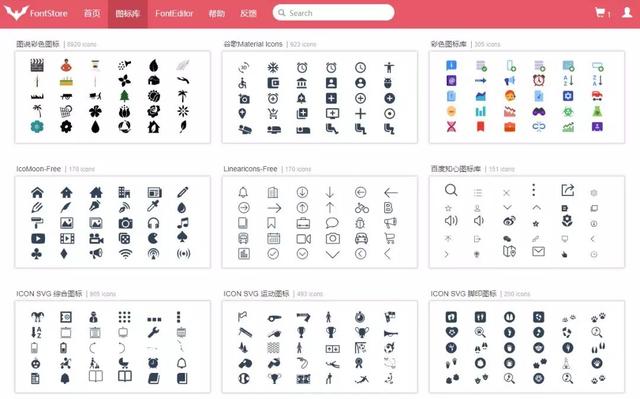Open the 图说彩色图标 library title
The width and height of the screenshot is (640, 399).
coord(38,44)
